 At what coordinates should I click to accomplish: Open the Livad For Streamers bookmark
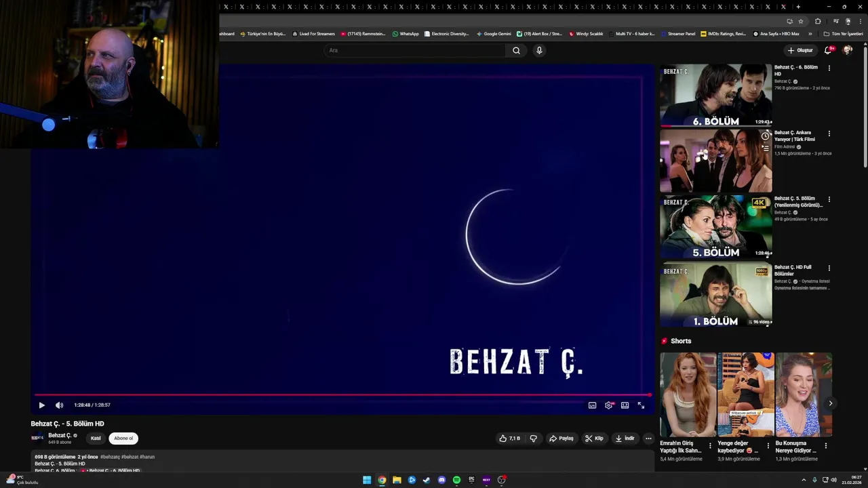click(313, 34)
